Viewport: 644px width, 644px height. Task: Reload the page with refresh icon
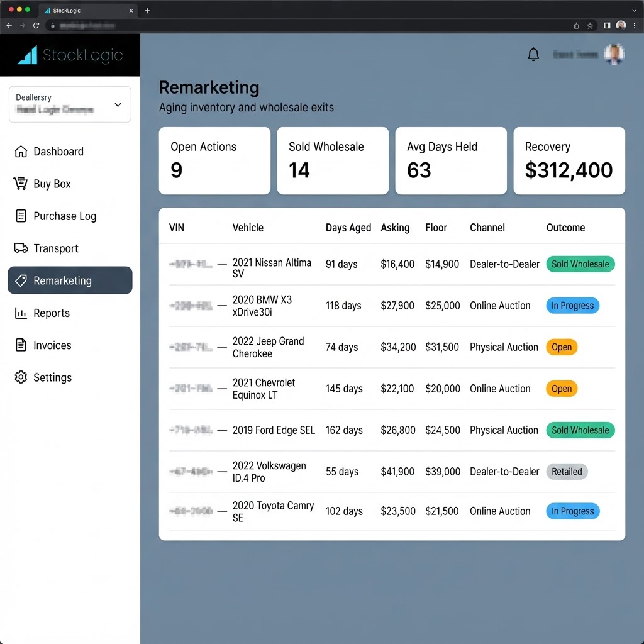coord(36,25)
